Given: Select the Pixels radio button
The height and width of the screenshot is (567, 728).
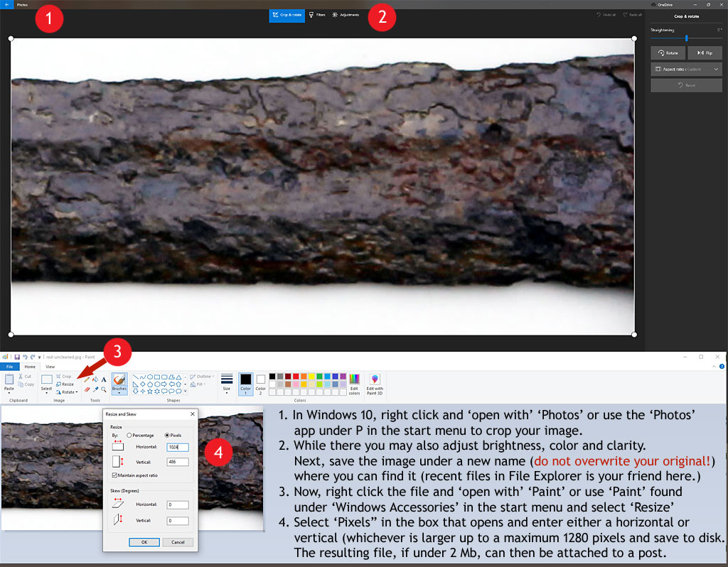Looking at the screenshot, I should pos(167,436).
